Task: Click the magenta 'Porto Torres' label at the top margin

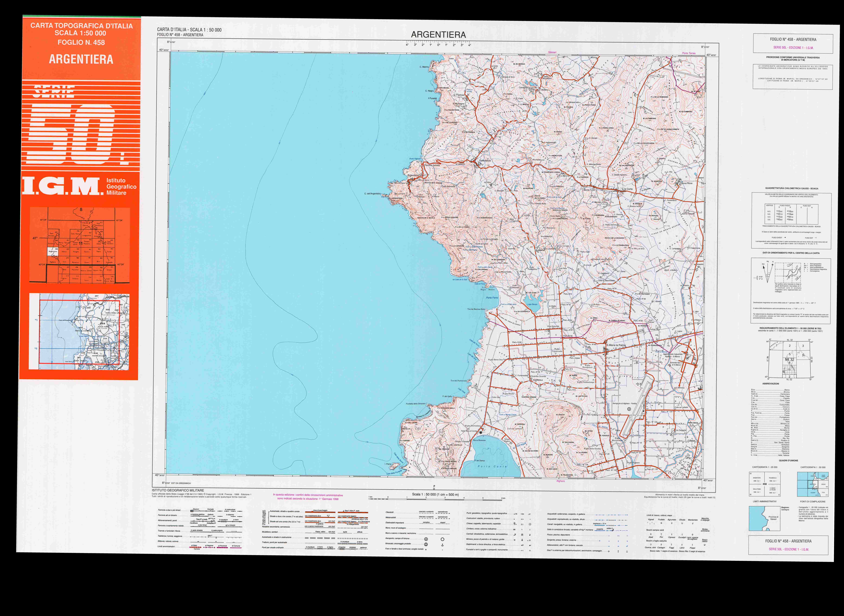Action: coord(689,53)
